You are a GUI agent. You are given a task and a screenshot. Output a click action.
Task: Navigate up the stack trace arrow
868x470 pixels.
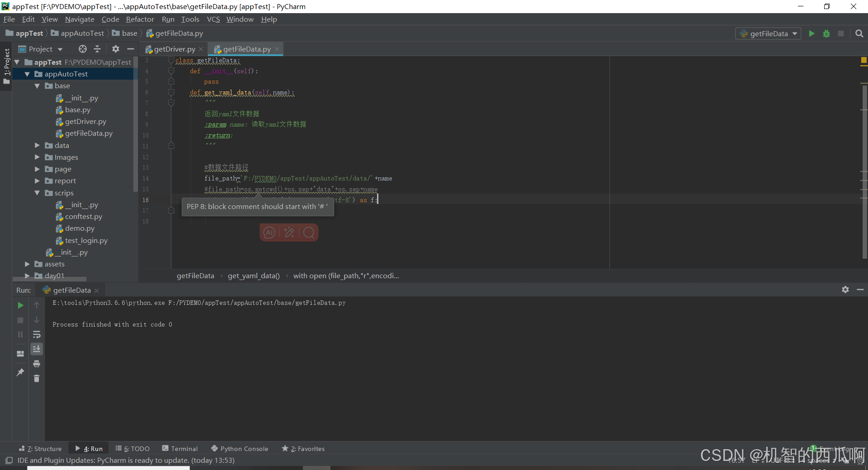point(37,305)
